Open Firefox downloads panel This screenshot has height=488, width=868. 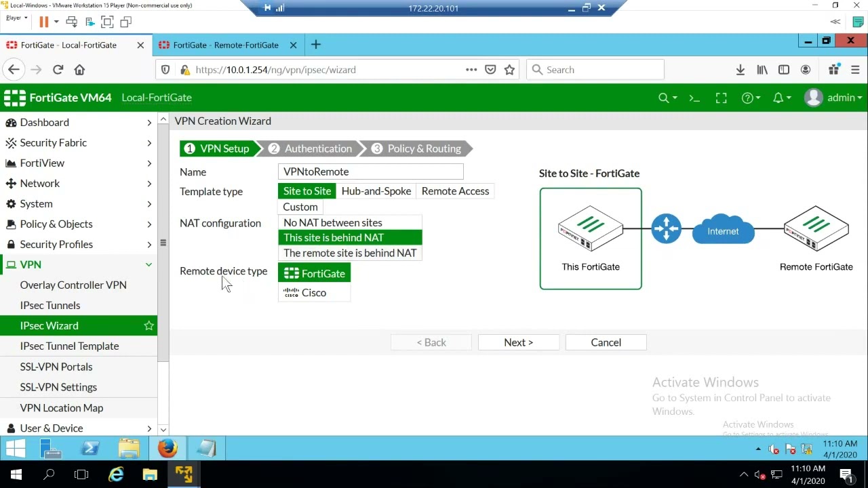(741, 70)
